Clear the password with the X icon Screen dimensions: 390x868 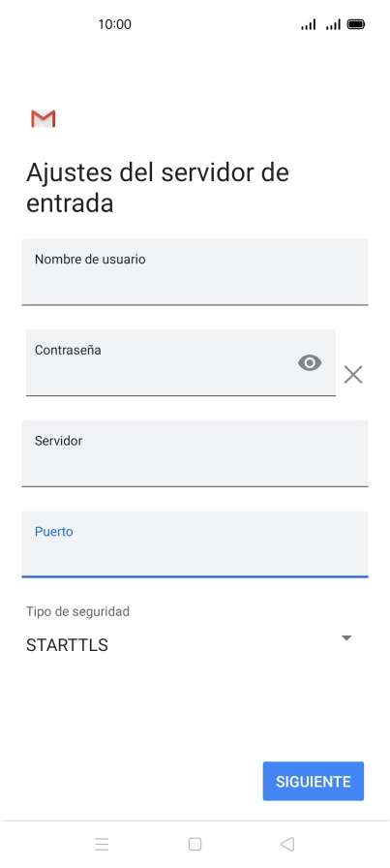[x=353, y=375]
